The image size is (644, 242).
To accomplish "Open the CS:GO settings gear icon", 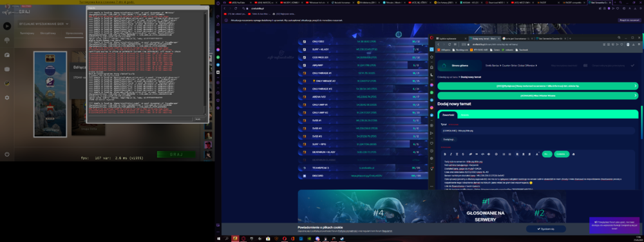I will tap(7, 97).
